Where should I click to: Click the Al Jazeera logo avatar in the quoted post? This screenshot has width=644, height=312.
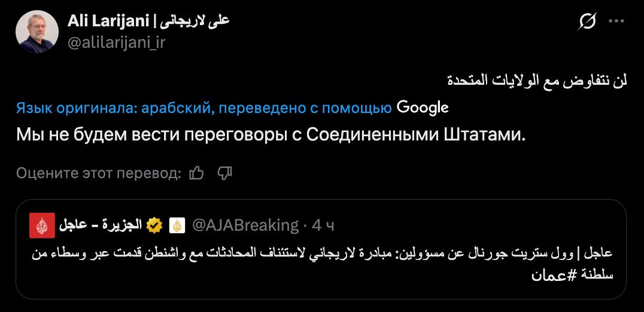[42, 225]
